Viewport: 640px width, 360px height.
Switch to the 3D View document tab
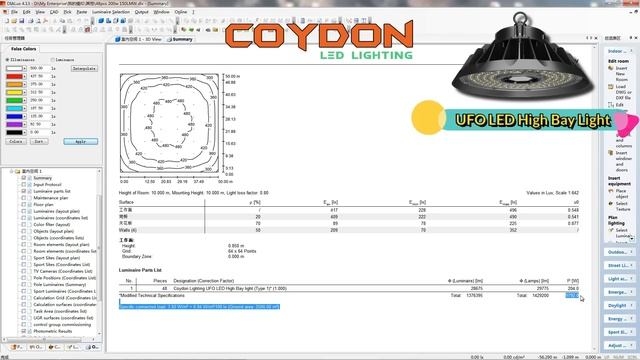point(138,39)
